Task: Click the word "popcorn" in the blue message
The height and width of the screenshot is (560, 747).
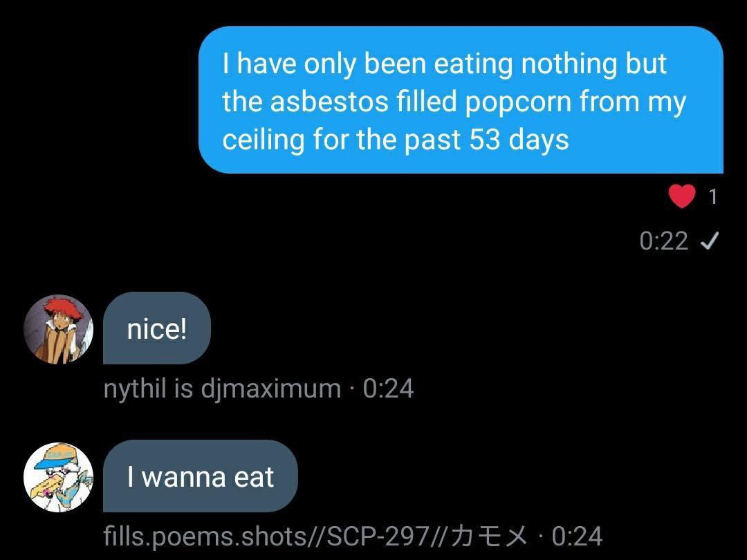Action: [x=518, y=102]
